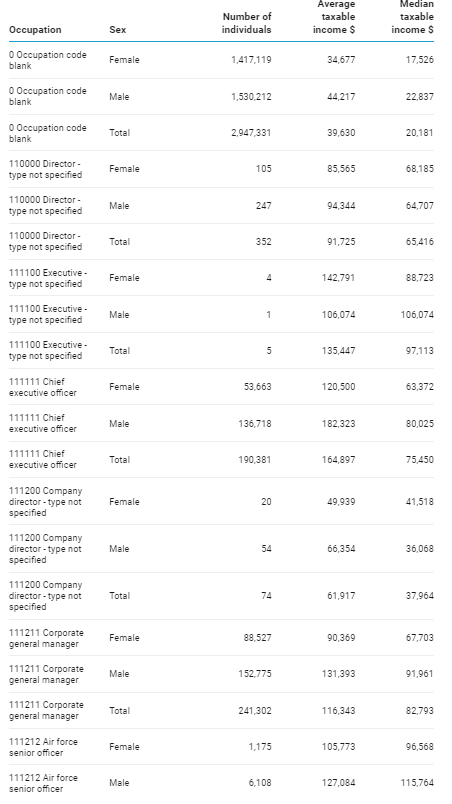Click the Corporate general manager Total row
This screenshot has width=452, height=804.
[221, 711]
